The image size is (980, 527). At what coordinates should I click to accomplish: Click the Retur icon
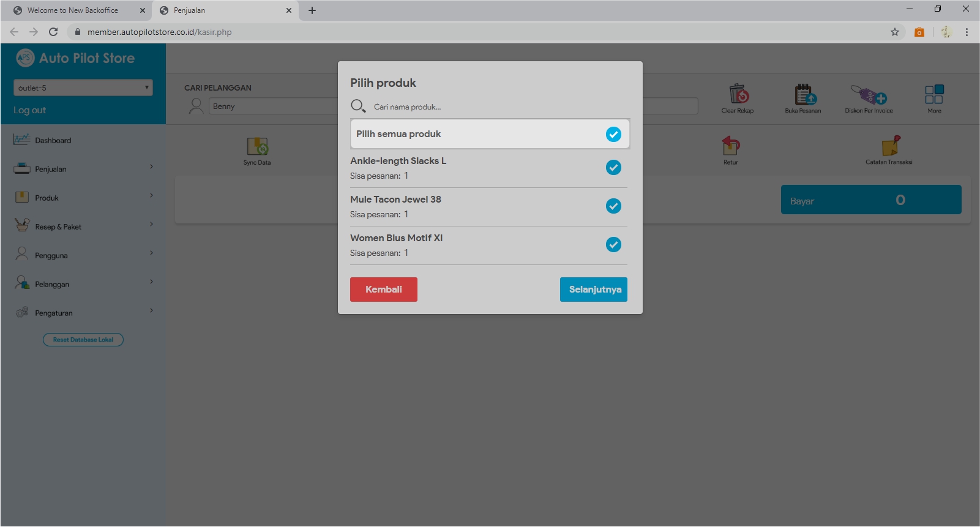coord(731,146)
